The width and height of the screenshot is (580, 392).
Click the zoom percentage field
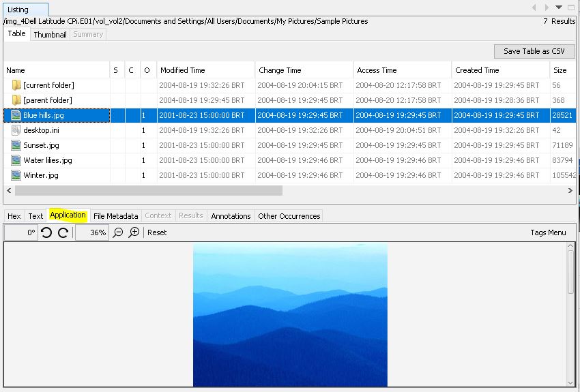[x=91, y=232]
